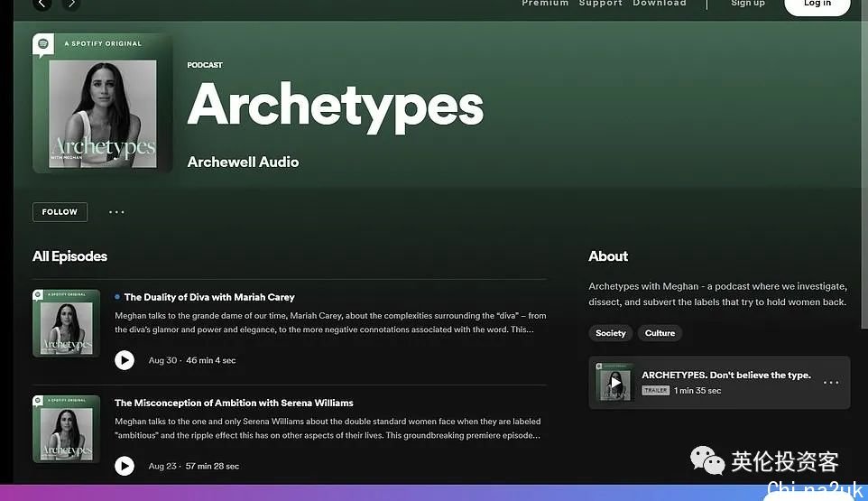
Task: Open the Serena Williams episode thumbnail
Action: 67,429
